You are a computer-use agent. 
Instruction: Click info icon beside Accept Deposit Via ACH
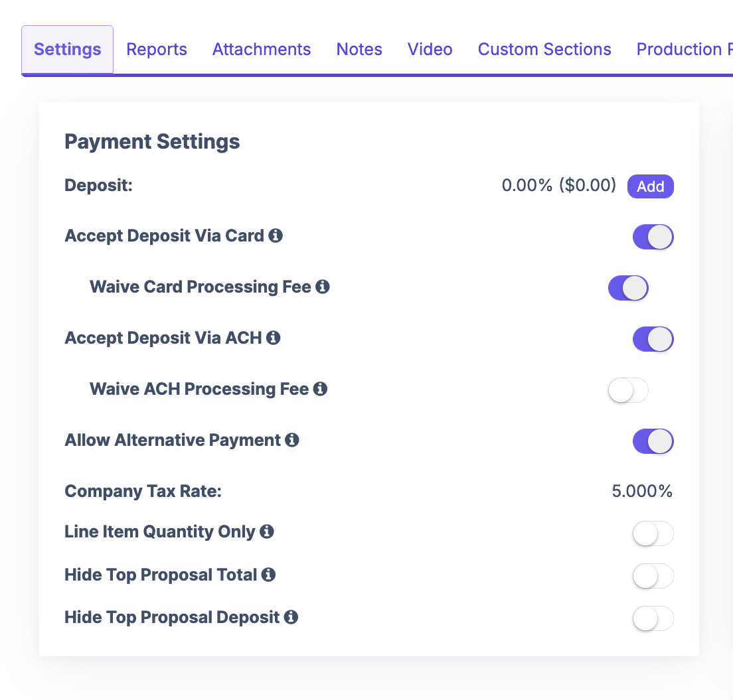click(x=273, y=338)
